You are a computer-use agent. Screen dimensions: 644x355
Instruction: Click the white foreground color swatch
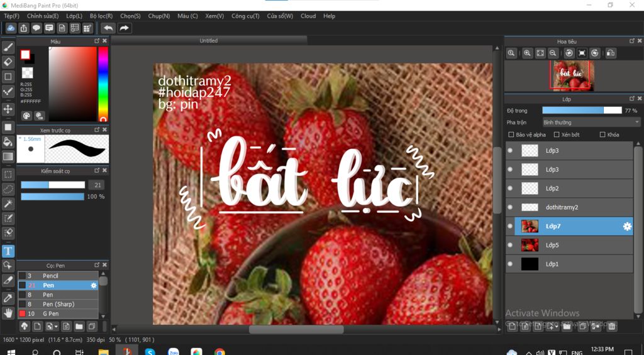point(25,55)
